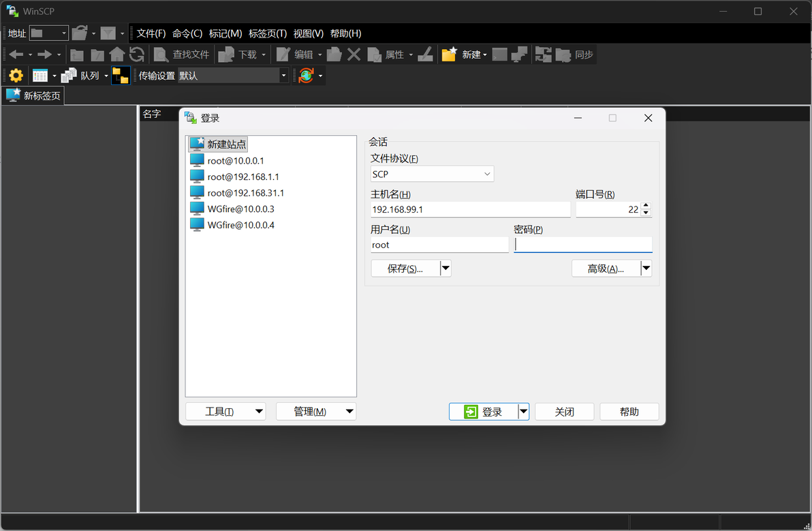The height and width of the screenshot is (531, 812).
Task: Open the 帮助(H) menu
Action: 345,33
